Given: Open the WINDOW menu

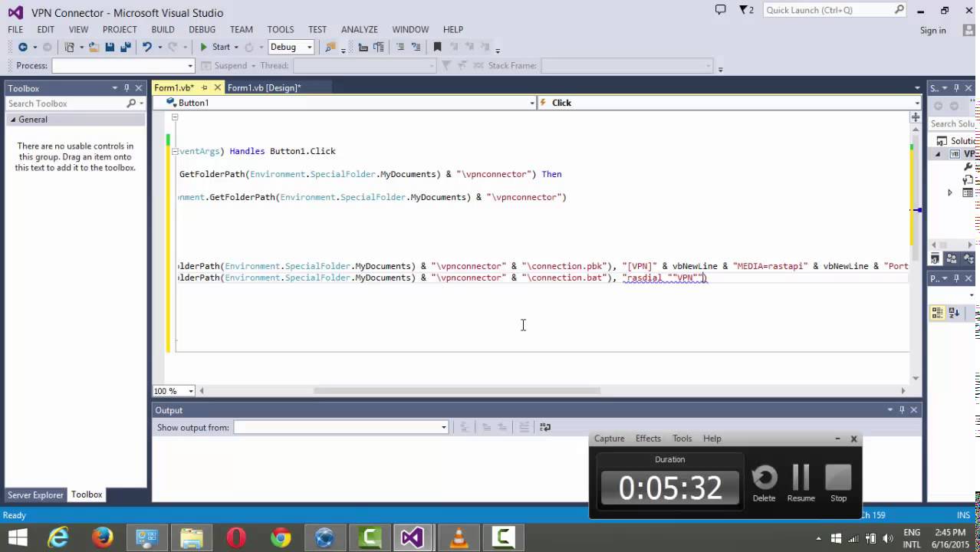Looking at the screenshot, I should (x=410, y=30).
